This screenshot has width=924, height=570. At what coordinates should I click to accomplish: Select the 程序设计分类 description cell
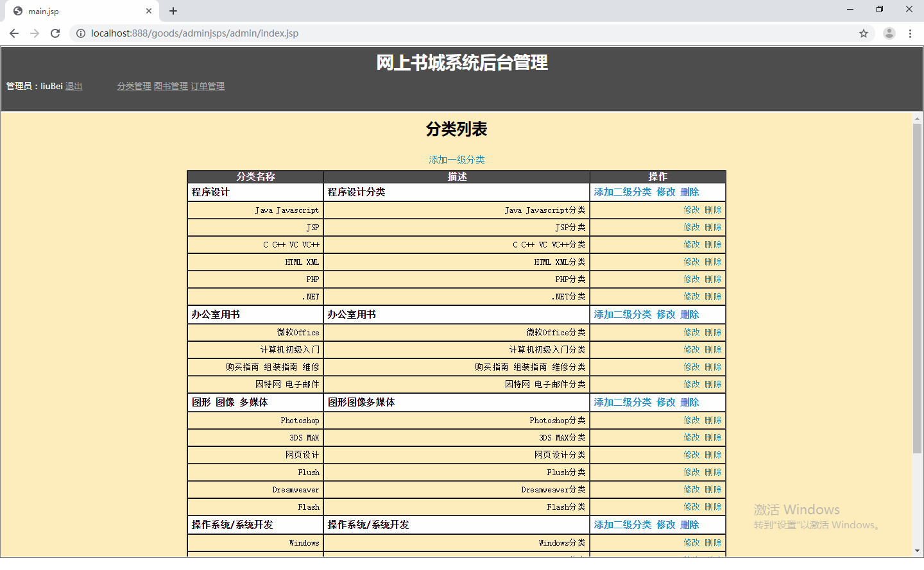click(x=457, y=192)
